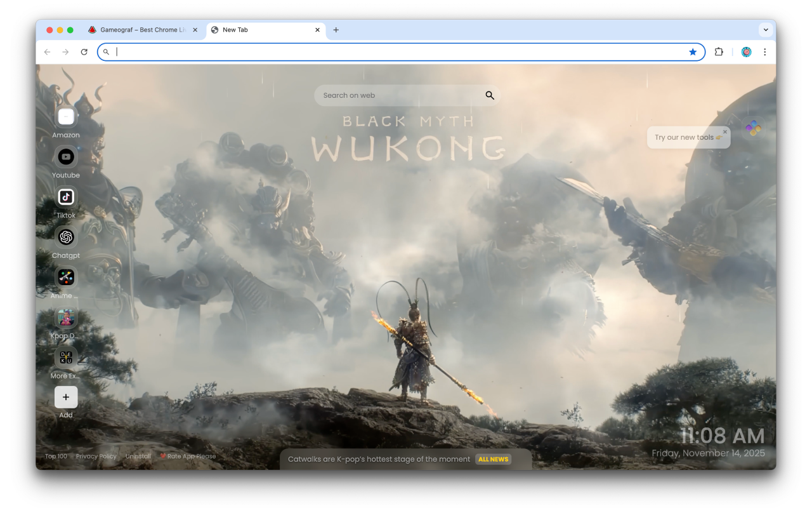Open the Chrome profile avatar

(746, 52)
